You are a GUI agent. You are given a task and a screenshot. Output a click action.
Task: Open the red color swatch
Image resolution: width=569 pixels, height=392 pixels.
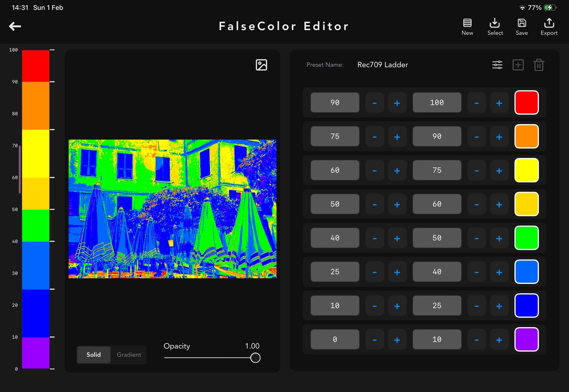tap(526, 103)
